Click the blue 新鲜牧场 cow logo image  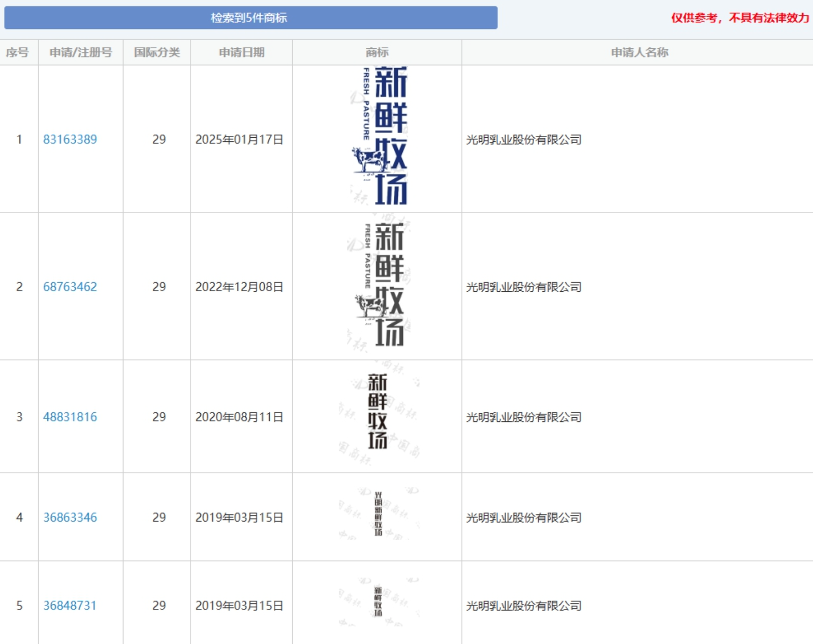380,137
